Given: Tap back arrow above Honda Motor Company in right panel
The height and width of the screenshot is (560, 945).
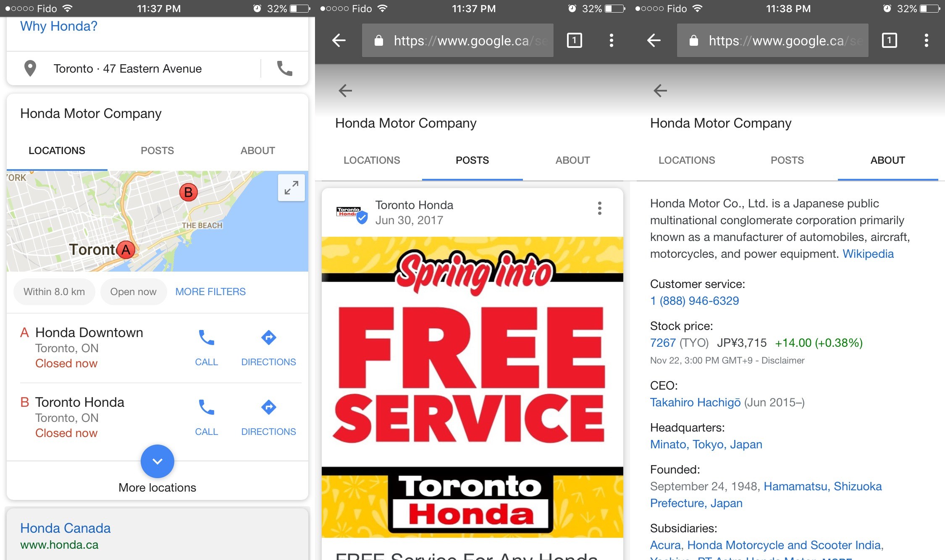Looking at the screenshot, I should coord(660,90).
